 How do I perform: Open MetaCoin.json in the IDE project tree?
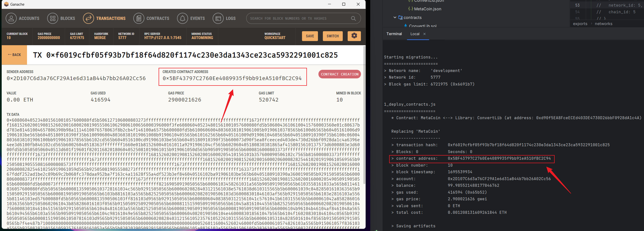(427, 9)
